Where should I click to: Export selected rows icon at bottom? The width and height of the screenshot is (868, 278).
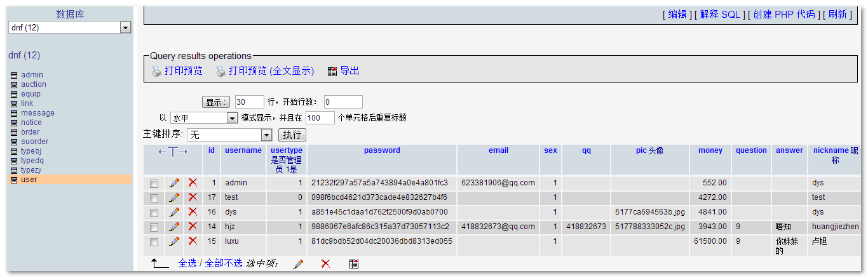(x=354, y=263)
